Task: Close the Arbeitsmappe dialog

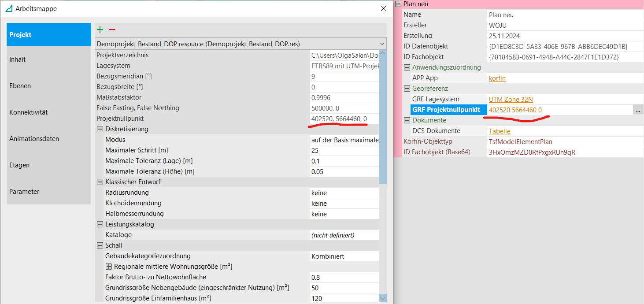Action: point(383,8)
